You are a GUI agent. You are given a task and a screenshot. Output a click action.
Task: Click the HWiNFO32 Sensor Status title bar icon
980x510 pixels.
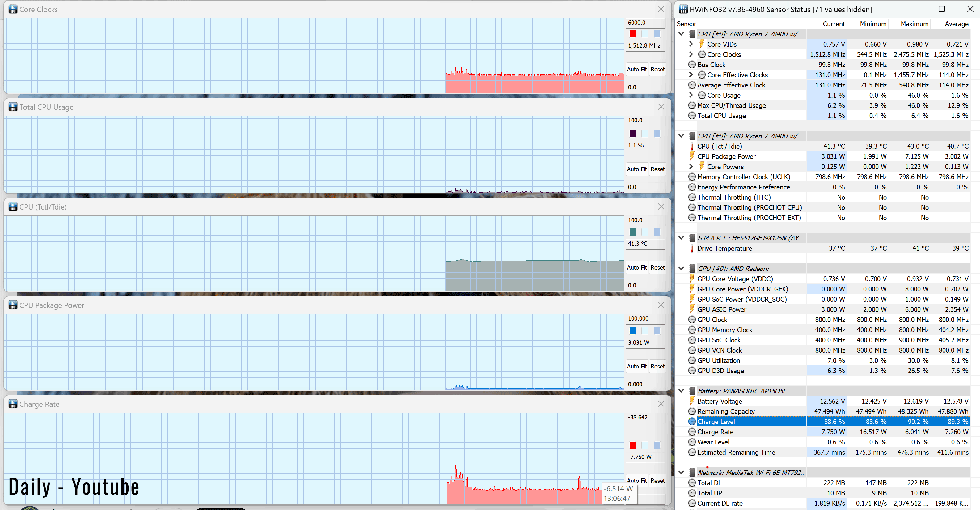click(x=683, y=9)
